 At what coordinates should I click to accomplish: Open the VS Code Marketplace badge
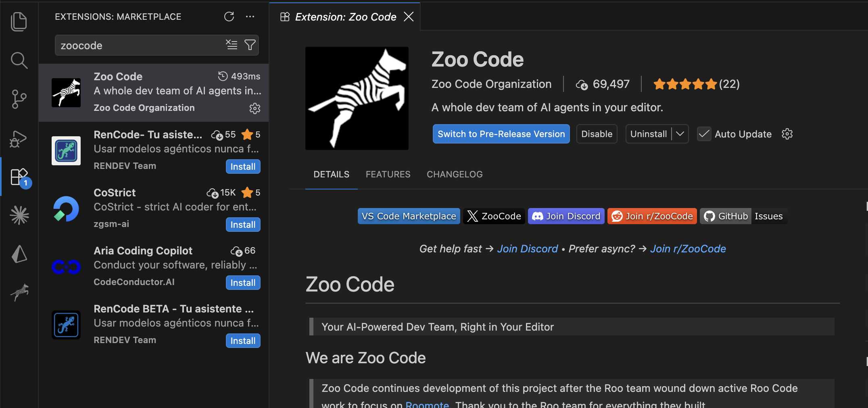click(x=409, y=216)
